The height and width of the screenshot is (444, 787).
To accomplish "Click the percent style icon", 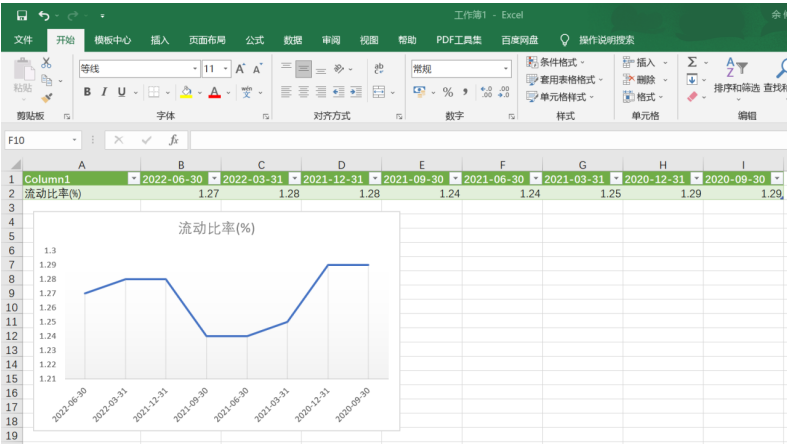I will tap(448, 91).
